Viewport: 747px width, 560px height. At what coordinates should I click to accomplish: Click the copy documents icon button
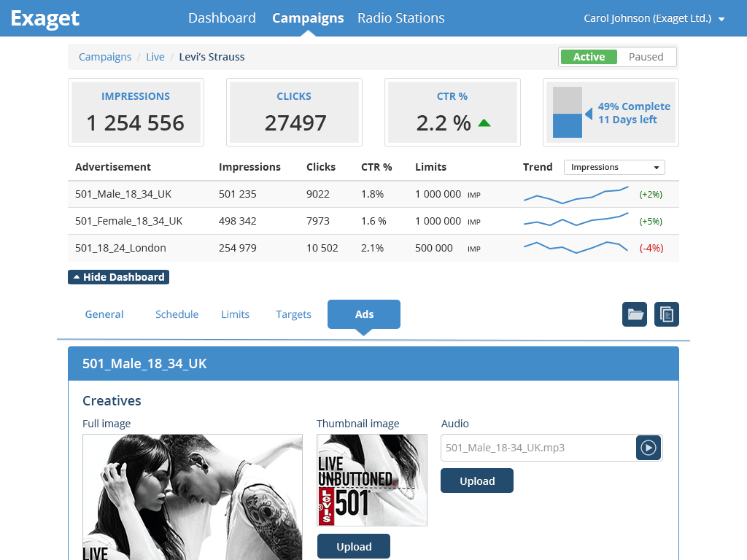667,314
